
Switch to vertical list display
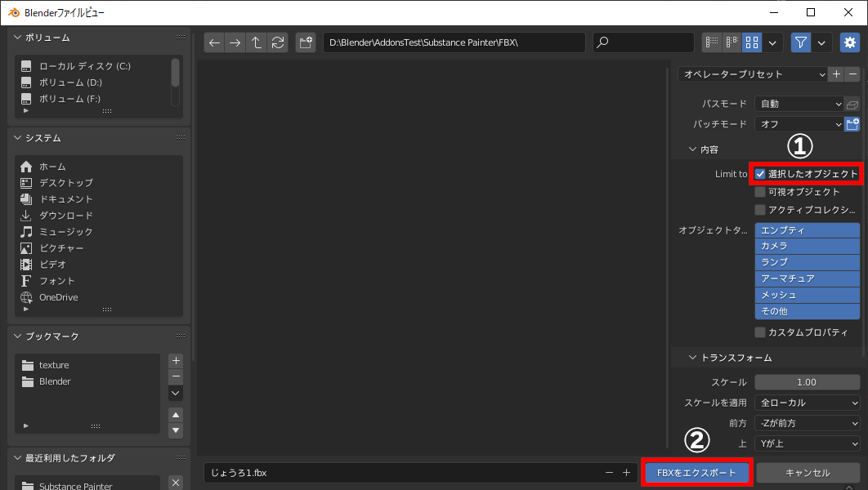712,42
